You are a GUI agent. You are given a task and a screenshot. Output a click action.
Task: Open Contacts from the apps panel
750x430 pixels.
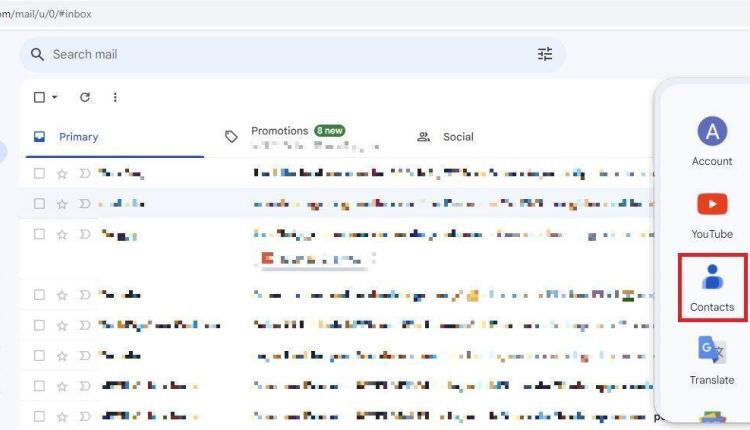(712, 288)
